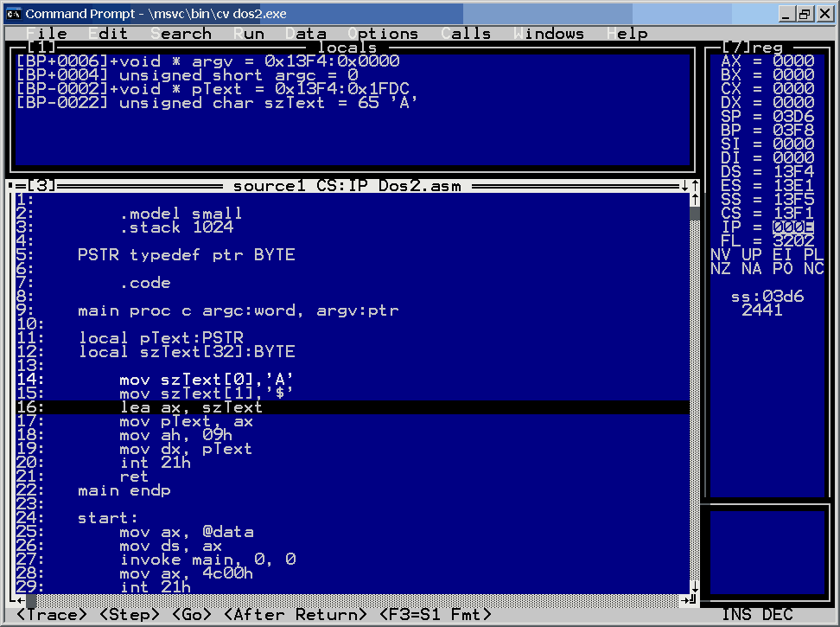Click the <Go> button in status bar
The height and width of the screenshot is (627, 840).
[191, 614]
